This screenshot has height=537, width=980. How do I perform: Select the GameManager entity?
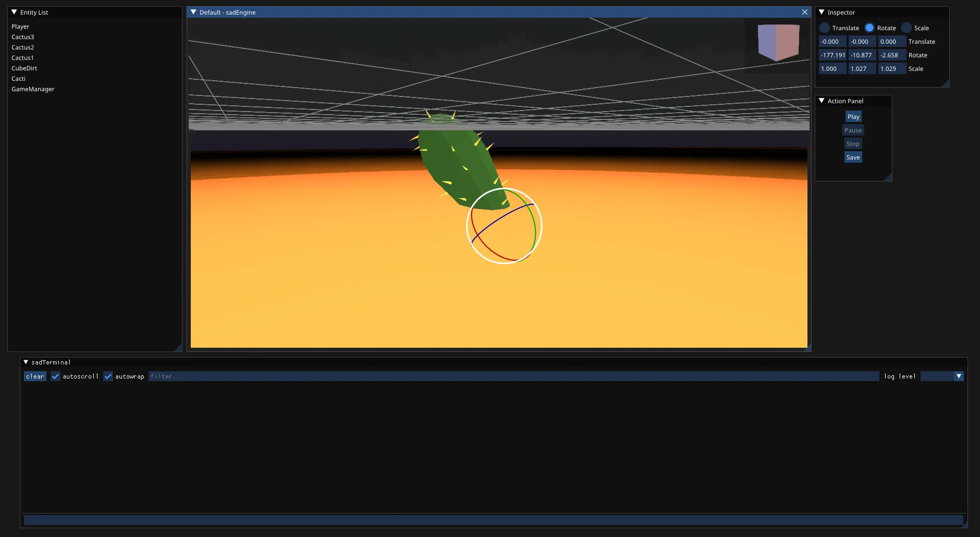click(33, 89)
